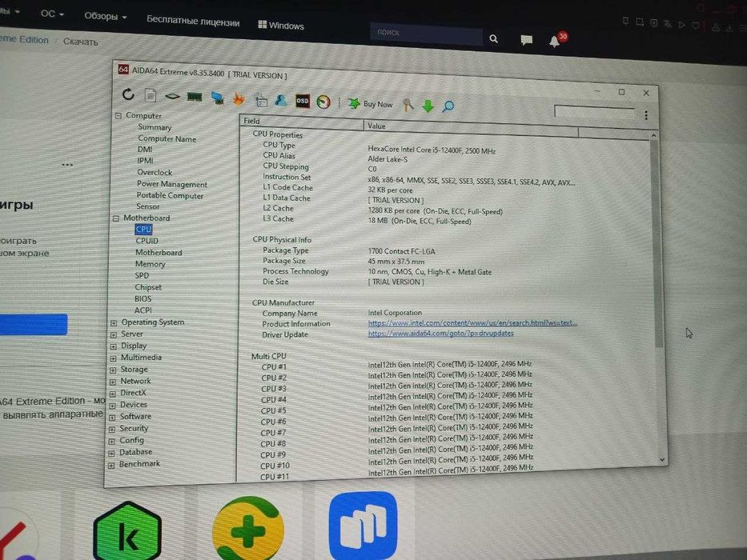
Task: Select ACPI tree item
Action: 143,310
